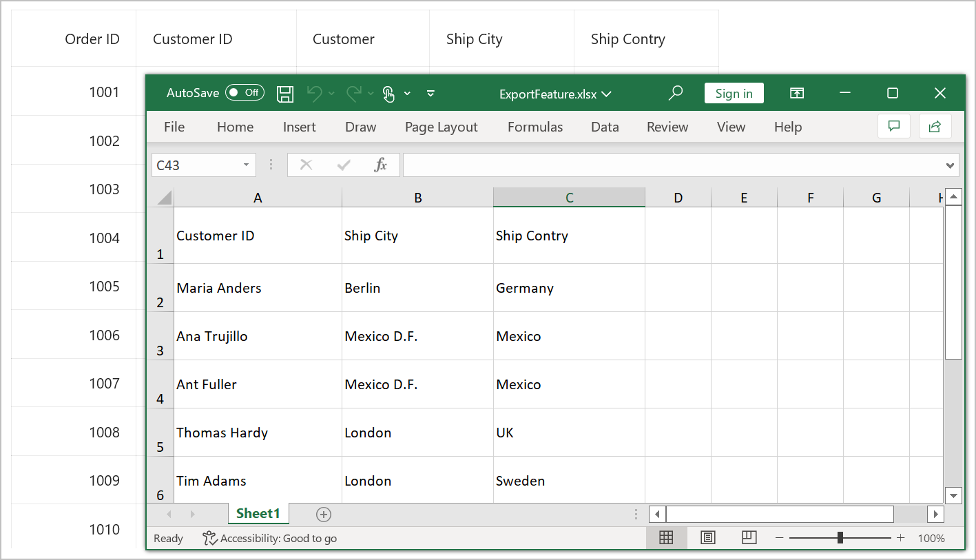Image resolution: width=976 pixels, height=560 pixels.
Task: Open the Search magnifier icon
Action: pos(676,93)
